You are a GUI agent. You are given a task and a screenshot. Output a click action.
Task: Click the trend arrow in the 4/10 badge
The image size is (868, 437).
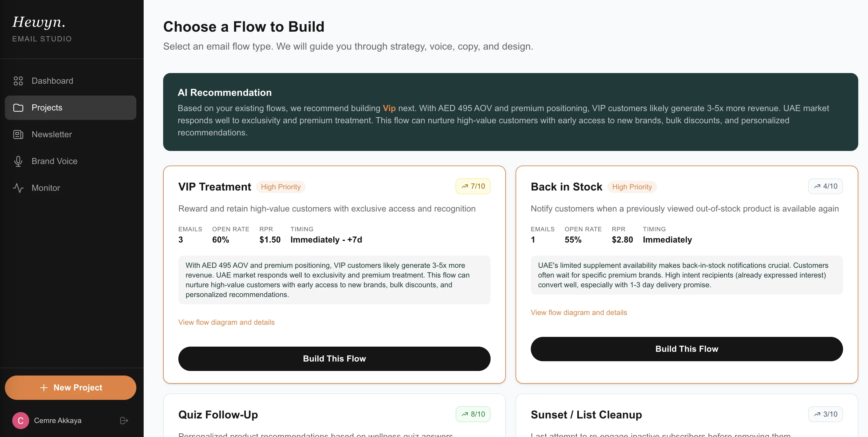point(817,186)
